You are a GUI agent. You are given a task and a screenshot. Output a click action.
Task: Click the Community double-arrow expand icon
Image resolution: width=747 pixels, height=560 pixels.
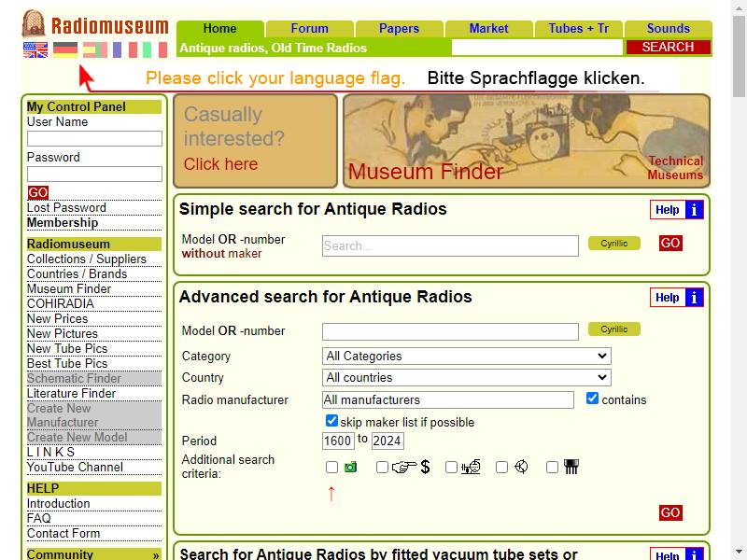click(x=156, y=554)
